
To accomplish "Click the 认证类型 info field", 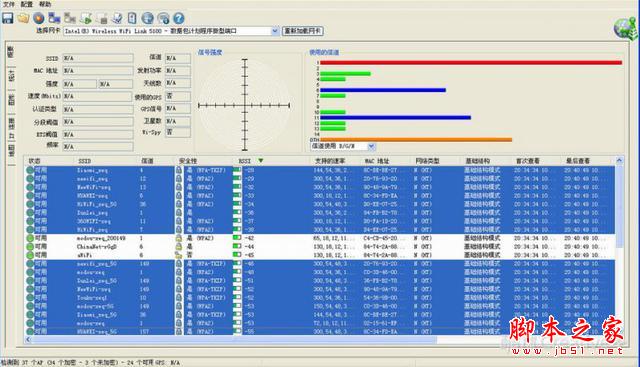I will click(98, 109).
